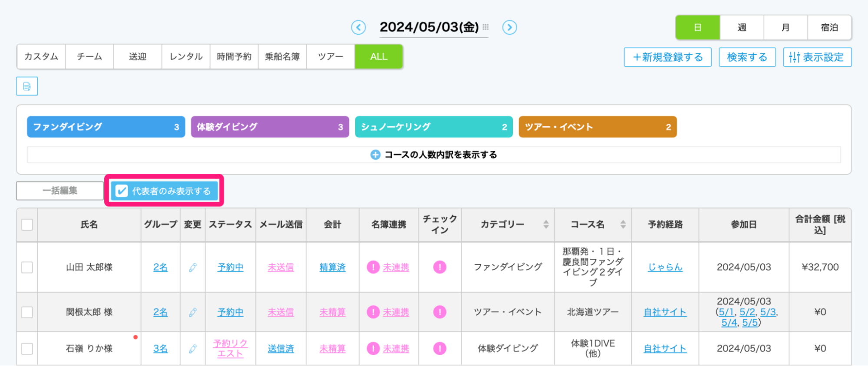Click 送信済 mail link for 石嶺 りか様
This screenshot has height=366, width=868.
tap(281, 349)
